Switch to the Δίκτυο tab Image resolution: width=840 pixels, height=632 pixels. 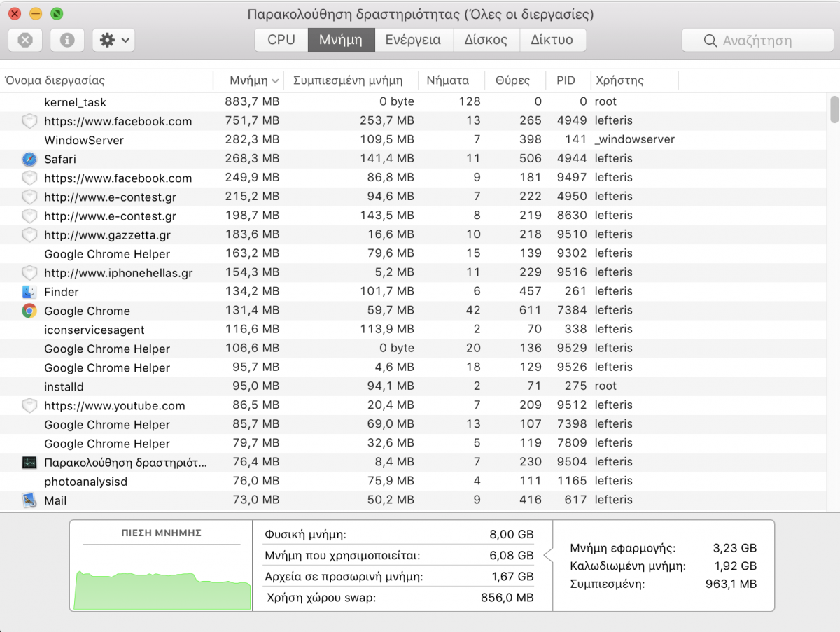[x=552, y=40]
